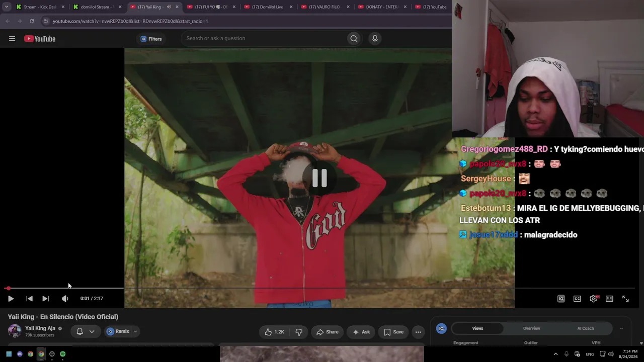Image resolution: width=644 pixels, height=362 pixels.
Task: Open the Yaii King Aja channel avatar
Action: [15, 331]
